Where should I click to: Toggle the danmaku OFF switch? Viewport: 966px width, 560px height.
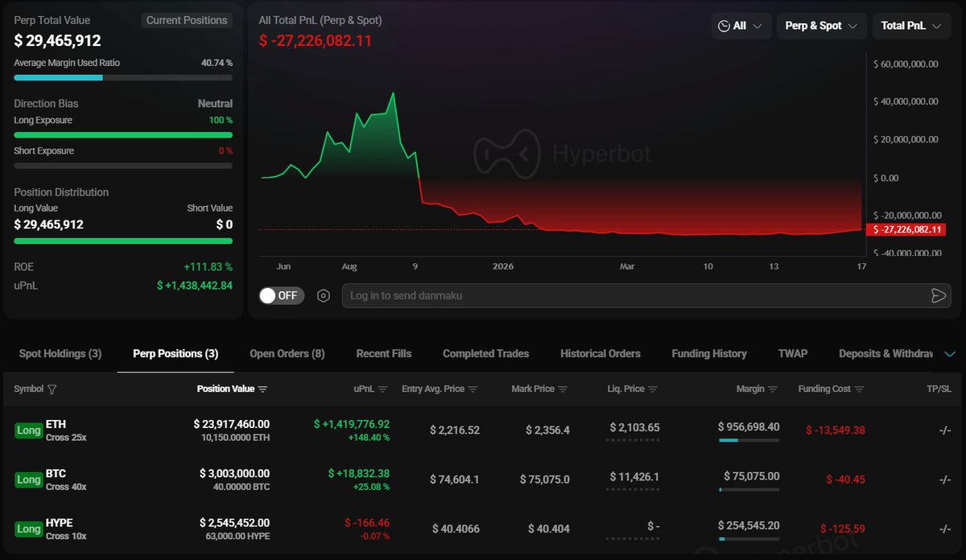[279, 295]
